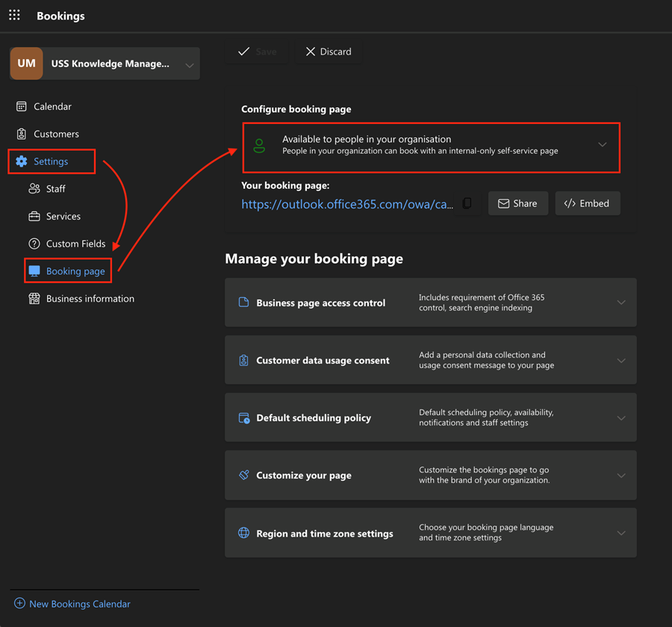The width and height of the screenshot is (672, 627).
Task: Click the Save checkmark icon
Action: coord(244,52)
